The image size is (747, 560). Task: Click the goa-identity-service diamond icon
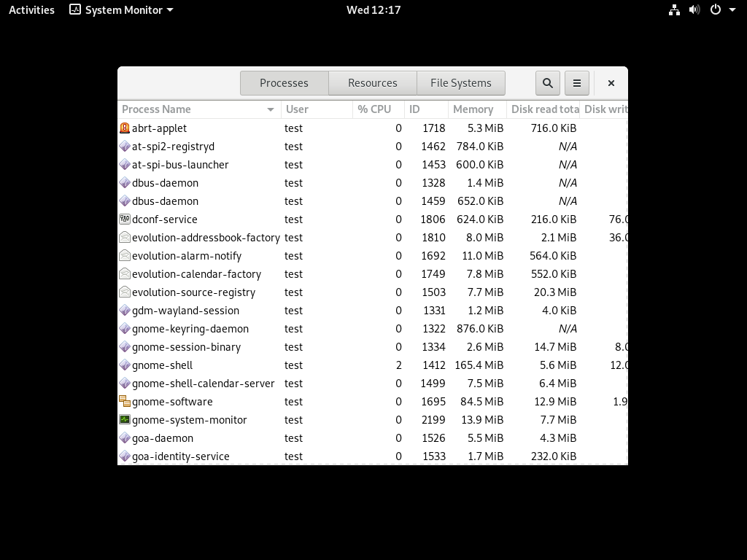124,456
